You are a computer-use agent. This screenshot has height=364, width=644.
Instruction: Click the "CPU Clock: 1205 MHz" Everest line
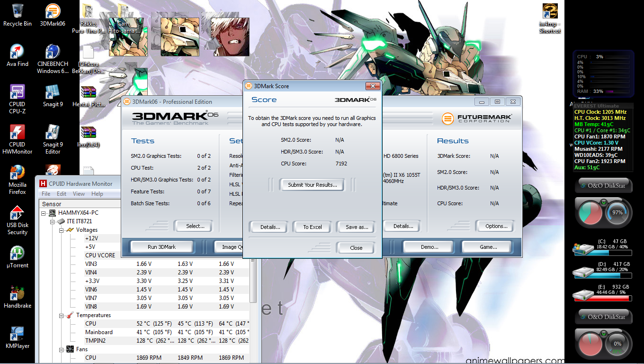point(600,112)
